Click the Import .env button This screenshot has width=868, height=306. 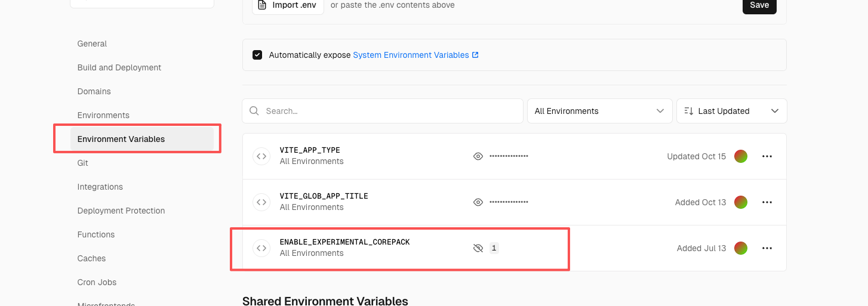click(288, 5)
